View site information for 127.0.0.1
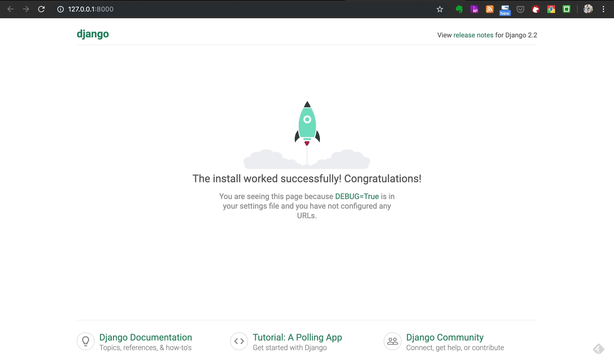The image size is (614, 364). pos(60,9)
